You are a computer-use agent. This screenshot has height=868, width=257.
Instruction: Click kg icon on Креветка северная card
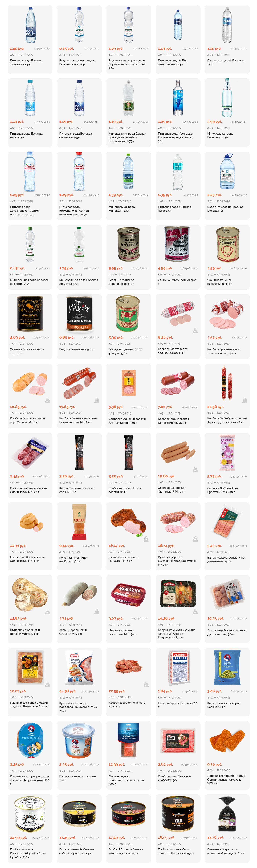coord(146,684)
